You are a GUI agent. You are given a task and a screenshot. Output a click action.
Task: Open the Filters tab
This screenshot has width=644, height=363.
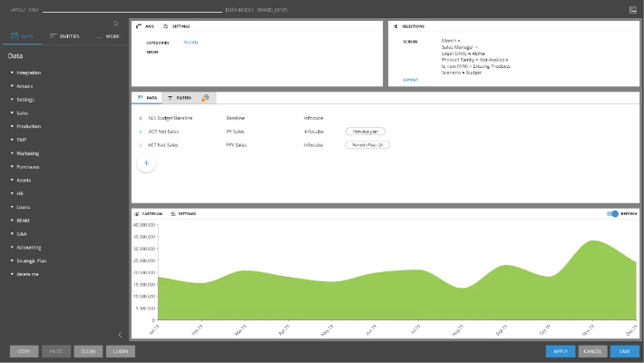[x=180, y=97]
